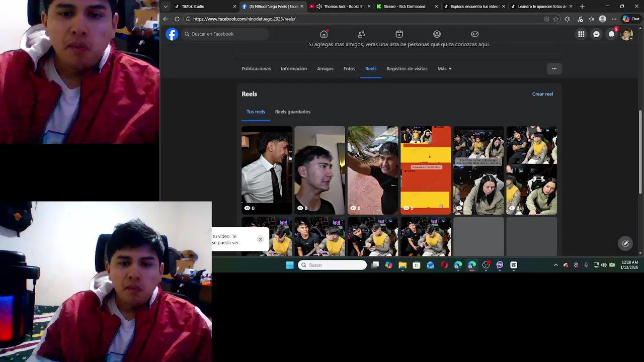Open the Messenger icon
This screenshot has height=362, width=644.
pos(596,34)
